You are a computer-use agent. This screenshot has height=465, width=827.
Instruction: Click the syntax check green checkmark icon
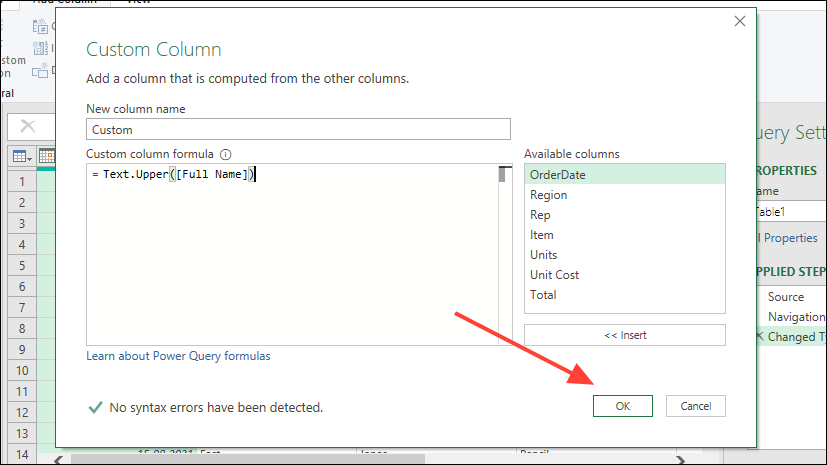click(x=95, y=407)
